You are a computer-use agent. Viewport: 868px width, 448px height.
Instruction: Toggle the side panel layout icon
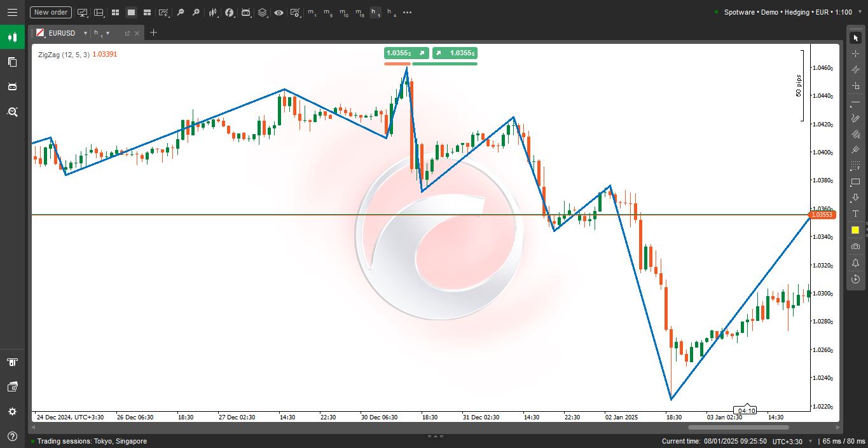[99, 12]
